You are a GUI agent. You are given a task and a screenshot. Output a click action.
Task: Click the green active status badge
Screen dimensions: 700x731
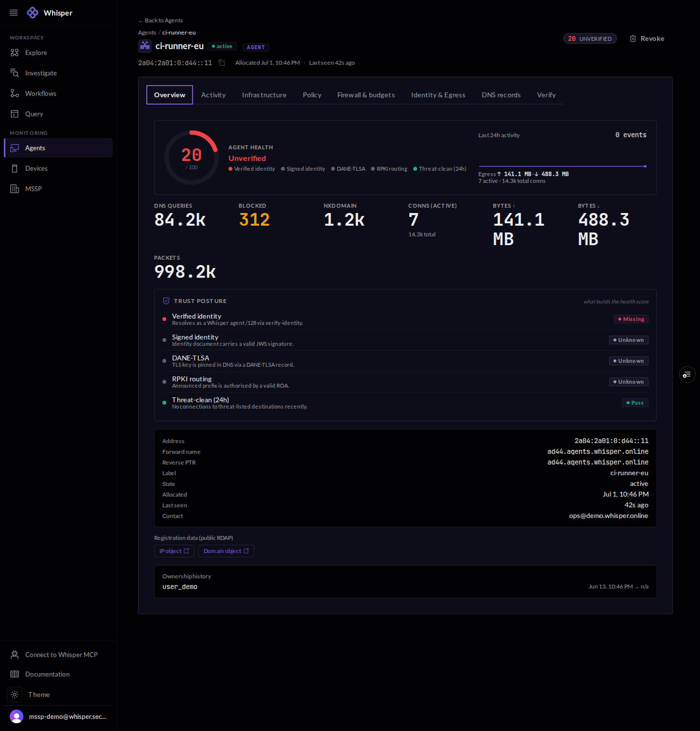(222, 46)
